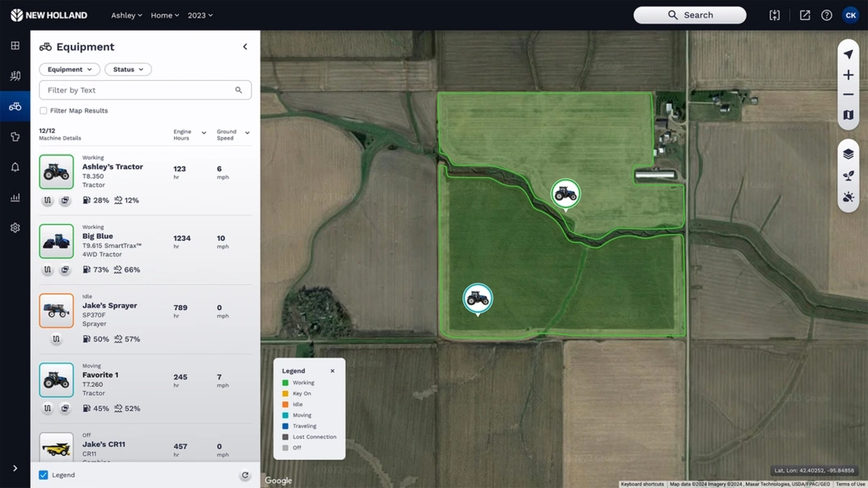Open the 2023 year dropdown
This screenshot has width=868, height=488.
200,15
